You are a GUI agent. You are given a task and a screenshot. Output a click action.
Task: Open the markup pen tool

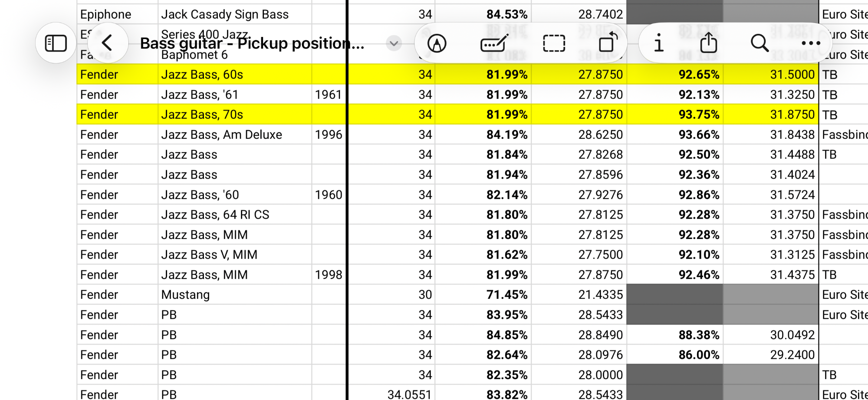[437, 43]
